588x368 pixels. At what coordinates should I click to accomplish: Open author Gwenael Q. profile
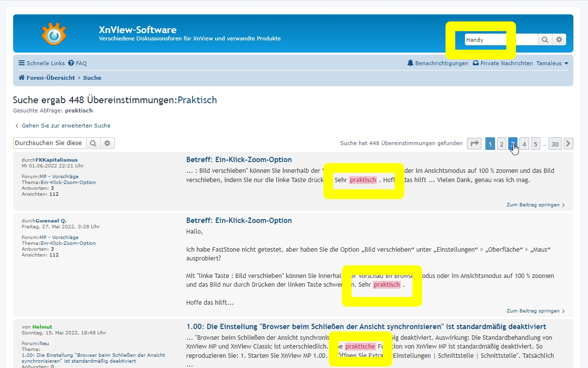51,221
